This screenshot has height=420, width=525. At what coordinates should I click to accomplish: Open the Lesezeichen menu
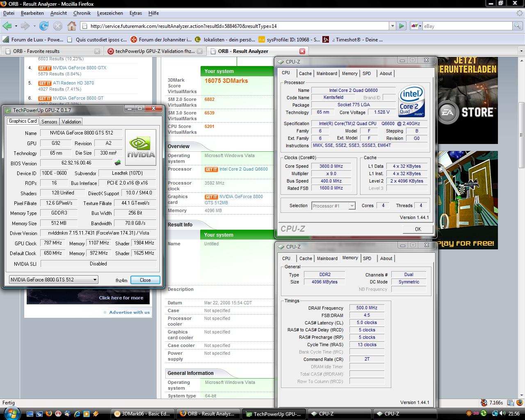(x=110, y=13)
